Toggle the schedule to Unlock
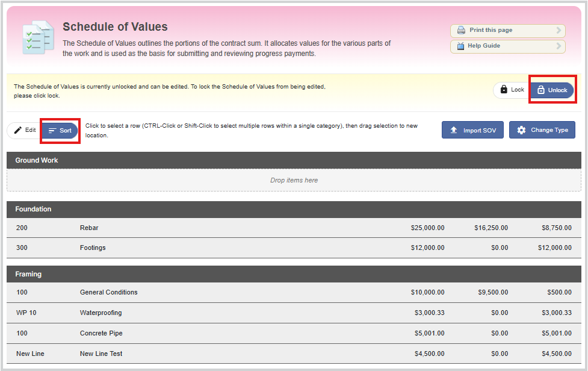Image resolution: width=588 pixels, height=371 pixels. [552, 90]
